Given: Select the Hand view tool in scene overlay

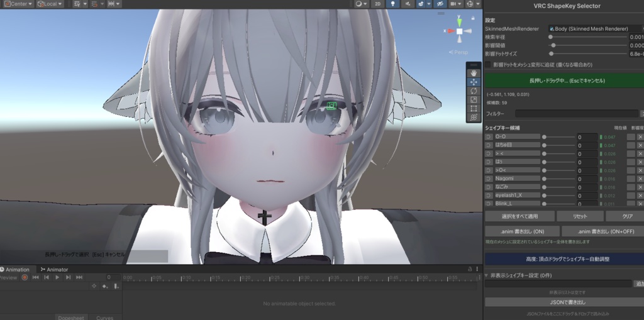Looking at the screenshot, I should coord(473,73).
